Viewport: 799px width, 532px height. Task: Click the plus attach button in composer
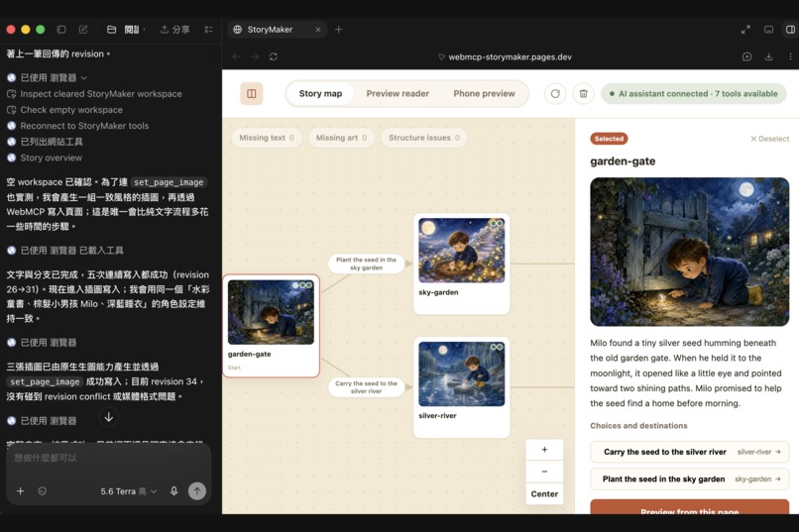click(x=21, y=491)
